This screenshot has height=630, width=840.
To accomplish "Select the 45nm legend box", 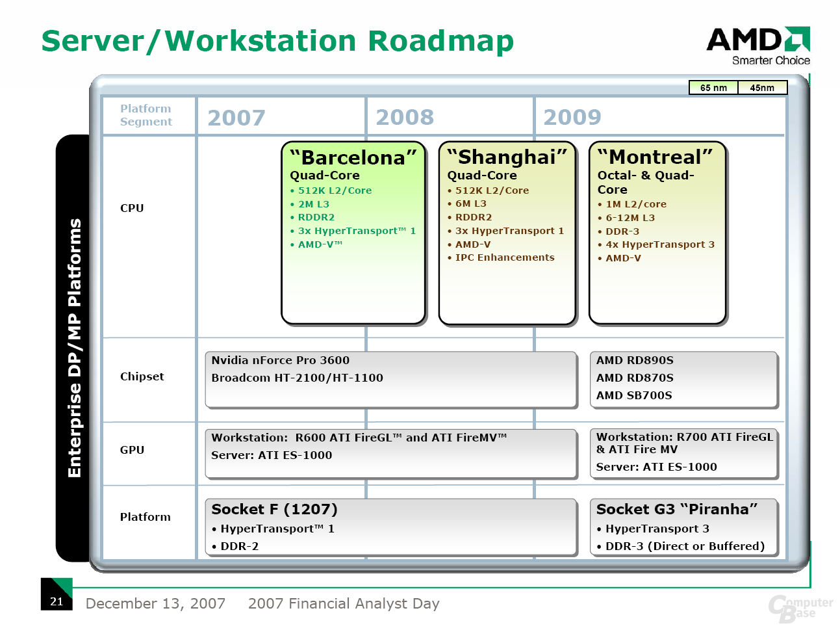I will pyautogui.click(x=762, y=88).
